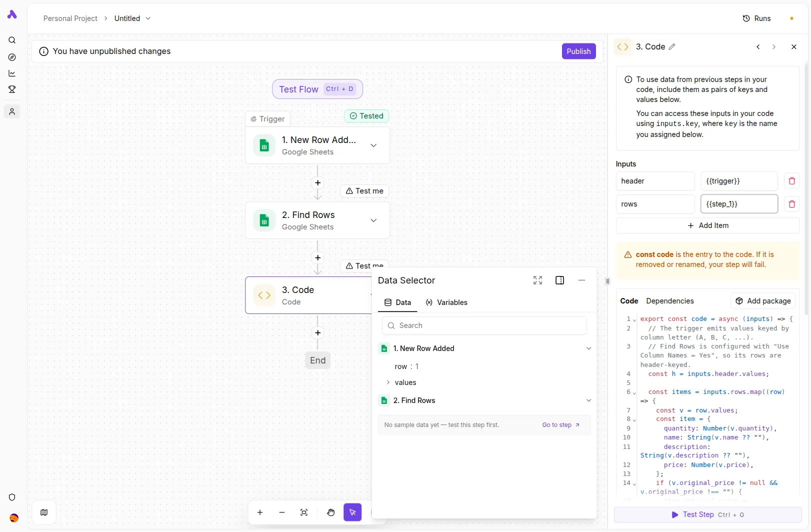Edit step name with pencil icon

[672, 47]
